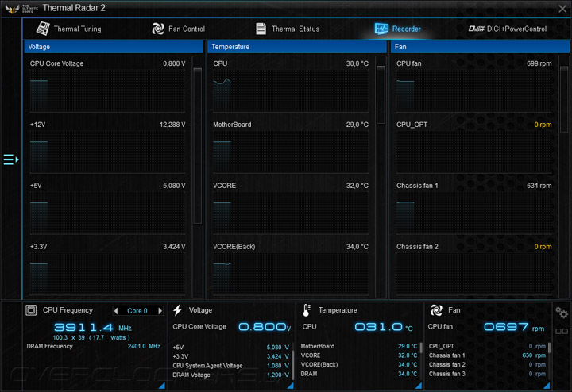Click the DIGI+ logo icon
This screenshot has width=572, height=392.
[x=476, y=29]
